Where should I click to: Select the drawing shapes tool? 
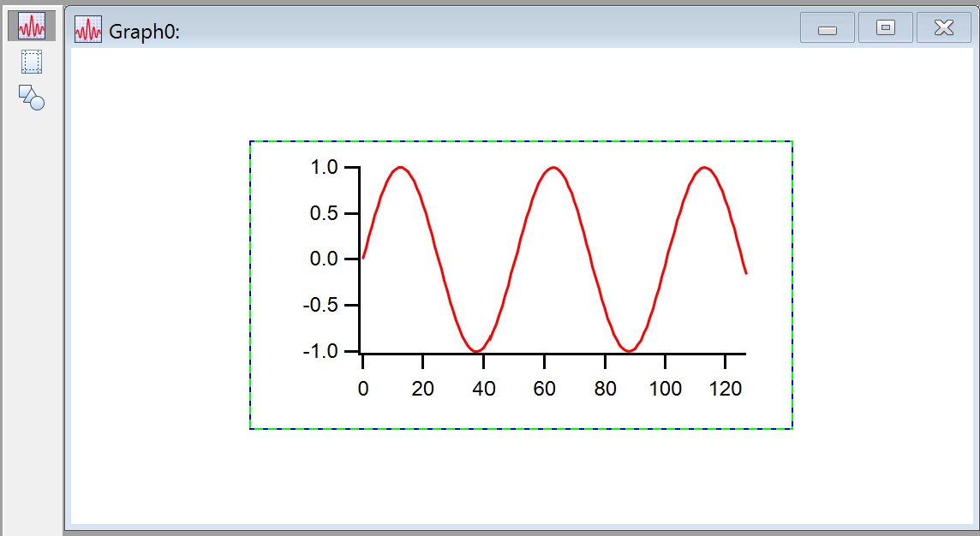click(x=32, y=97)
